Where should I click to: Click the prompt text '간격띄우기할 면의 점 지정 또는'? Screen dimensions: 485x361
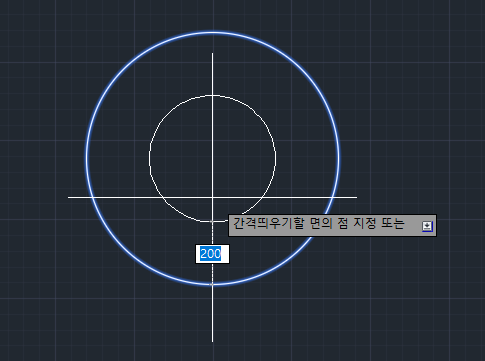tap(318, 223)
